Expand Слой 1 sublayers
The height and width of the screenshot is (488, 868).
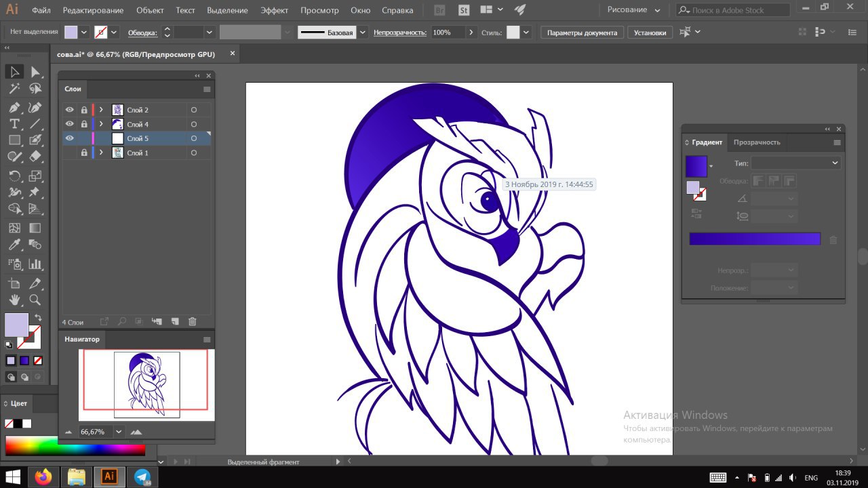(x=101, y=153)
